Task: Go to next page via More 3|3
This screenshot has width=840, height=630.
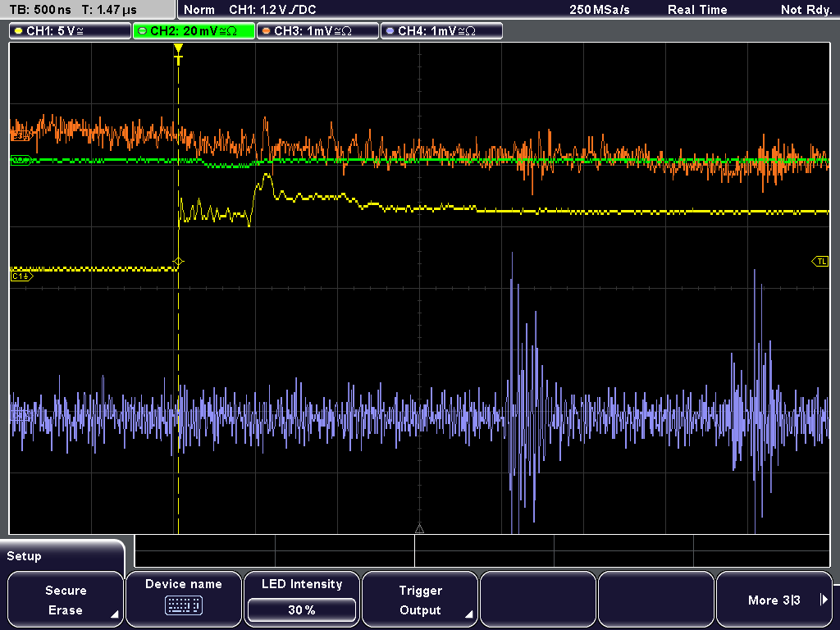Action: pos(774,600)
